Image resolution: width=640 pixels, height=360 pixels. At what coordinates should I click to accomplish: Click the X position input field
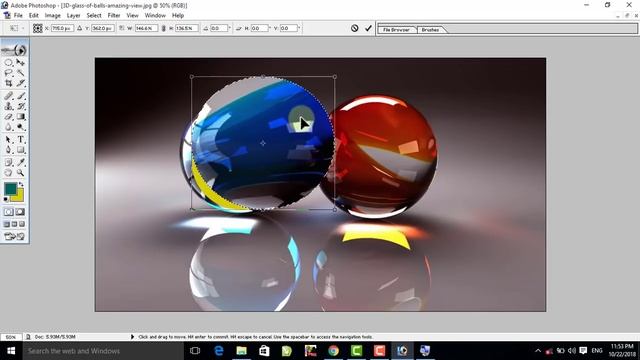(62, 28)
